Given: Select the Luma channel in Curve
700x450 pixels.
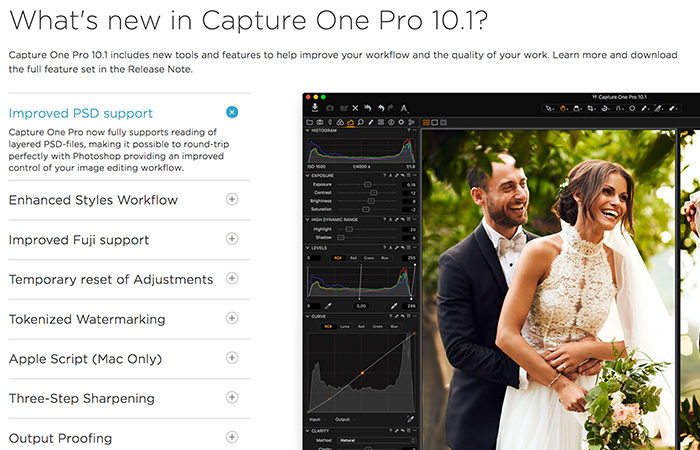Looking at the screenshot, I should (x=345, y=327).
